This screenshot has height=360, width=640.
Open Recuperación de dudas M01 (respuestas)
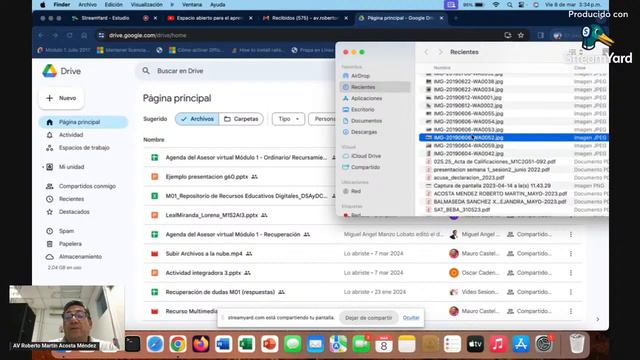click(220, 292)
